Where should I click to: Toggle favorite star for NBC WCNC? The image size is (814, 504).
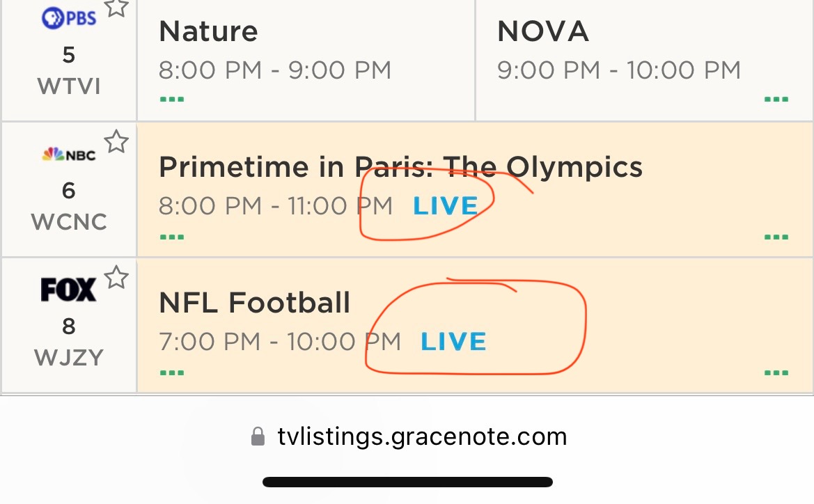(116, 142)
